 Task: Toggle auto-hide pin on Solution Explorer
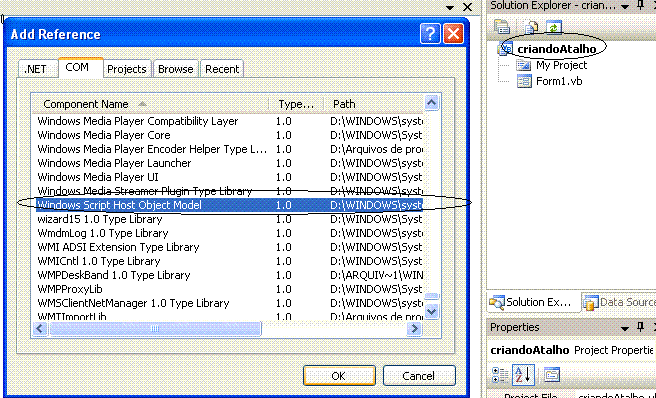pyautogui.click(x=641, y=5)
